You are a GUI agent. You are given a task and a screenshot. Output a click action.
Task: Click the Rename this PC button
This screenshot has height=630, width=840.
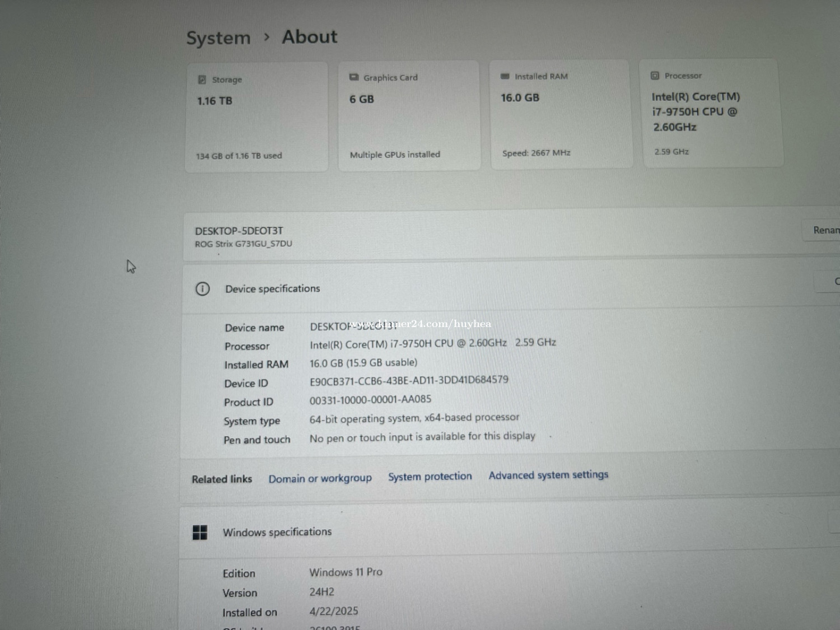click(822, 230)
